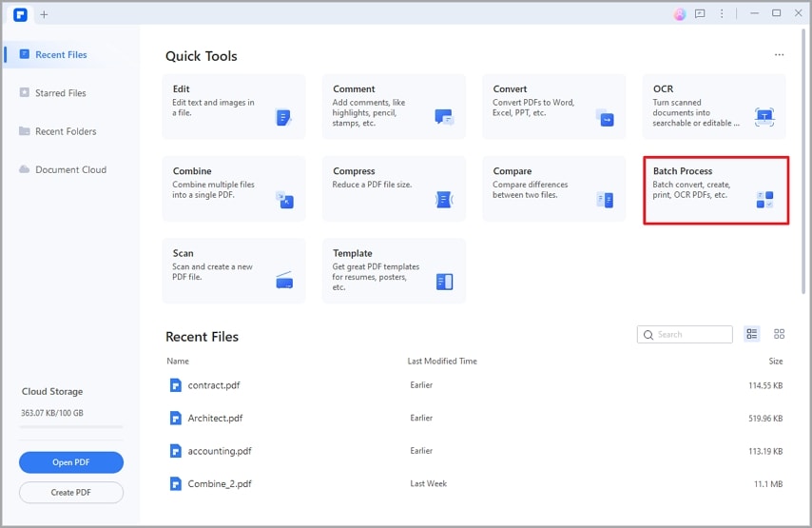812x528 pixels.
Task: Click the 519.96 KB size value
Action: (x=765, y=419)
